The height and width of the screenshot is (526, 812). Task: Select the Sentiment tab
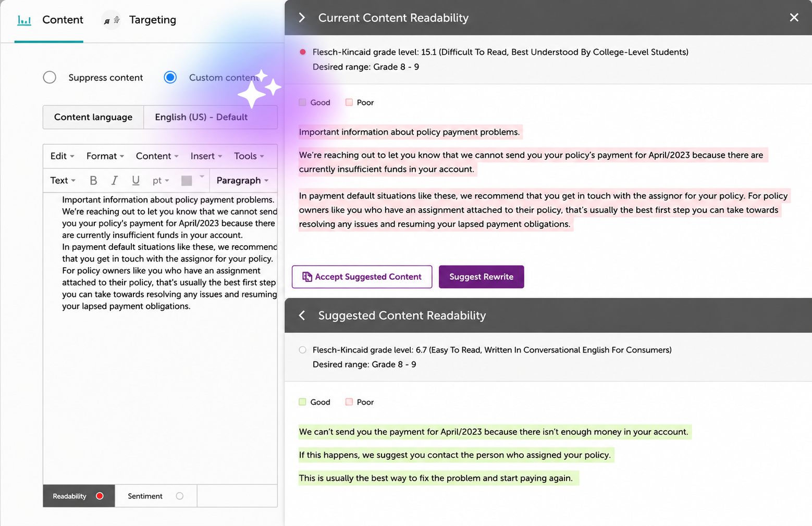point(156,496)
